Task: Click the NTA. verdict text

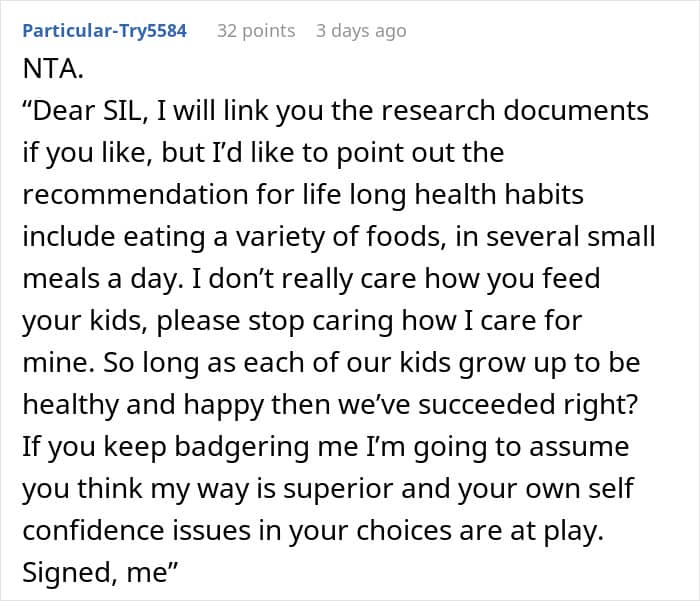Action: (53, 69)
